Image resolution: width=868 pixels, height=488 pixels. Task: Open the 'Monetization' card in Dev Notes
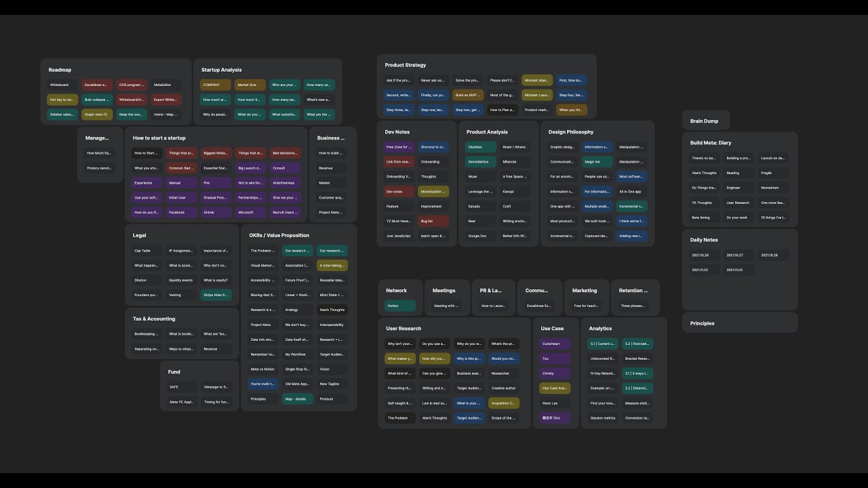(433, 192)
